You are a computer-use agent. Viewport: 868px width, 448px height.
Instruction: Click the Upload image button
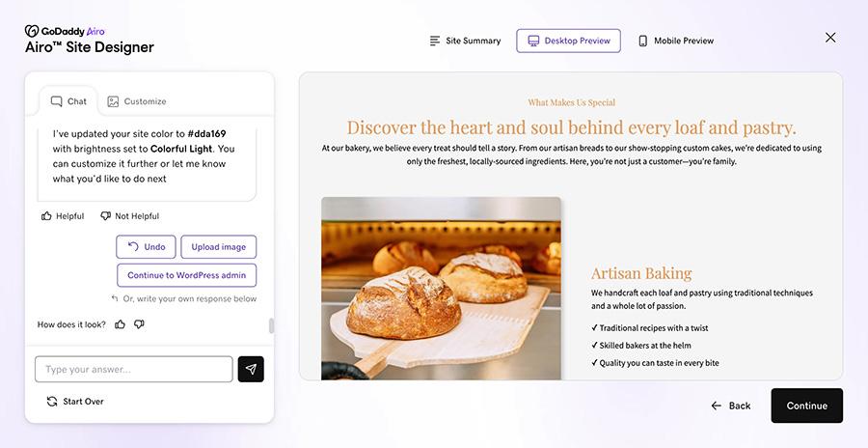click(219, 247)
